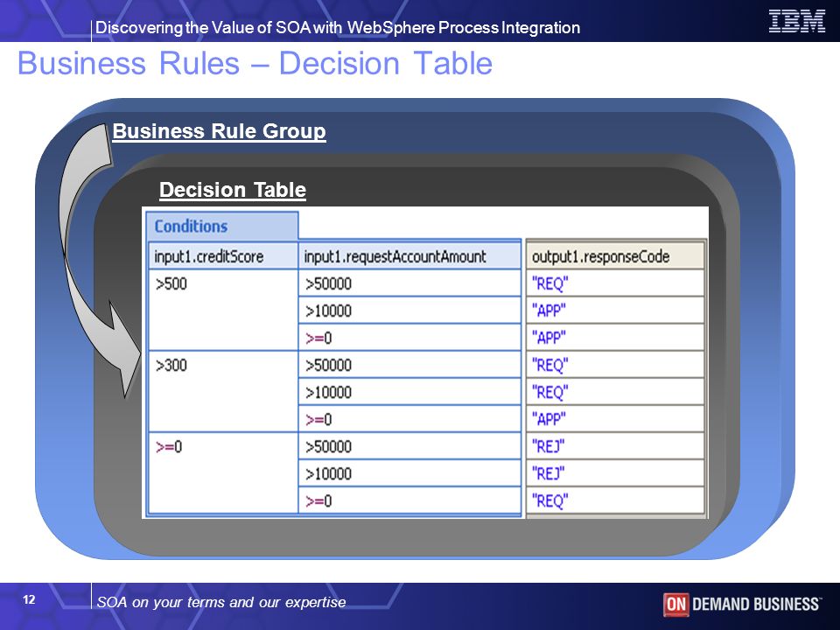Click slide number 12 in the footer
Image resolution: width=840 pixels, height=630 pixels.
29,599
